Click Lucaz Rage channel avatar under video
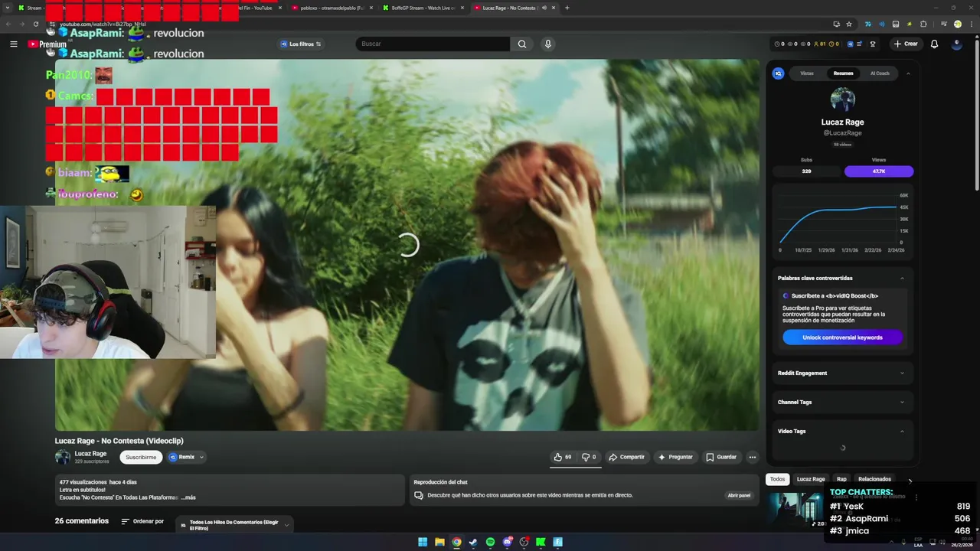Viewport: 980px width, 551px height. [x=63, y=457]
